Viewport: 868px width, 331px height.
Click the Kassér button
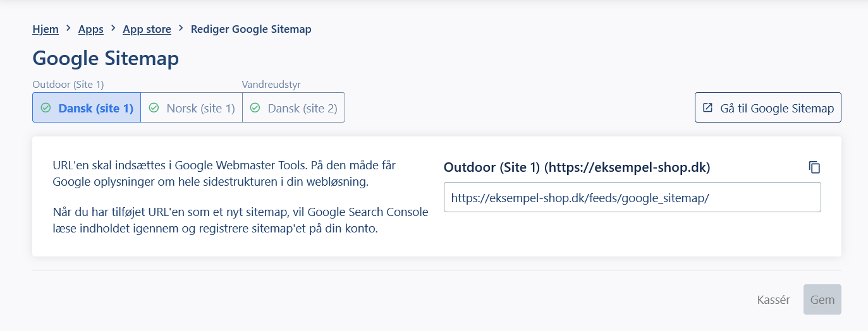point(773,300)
